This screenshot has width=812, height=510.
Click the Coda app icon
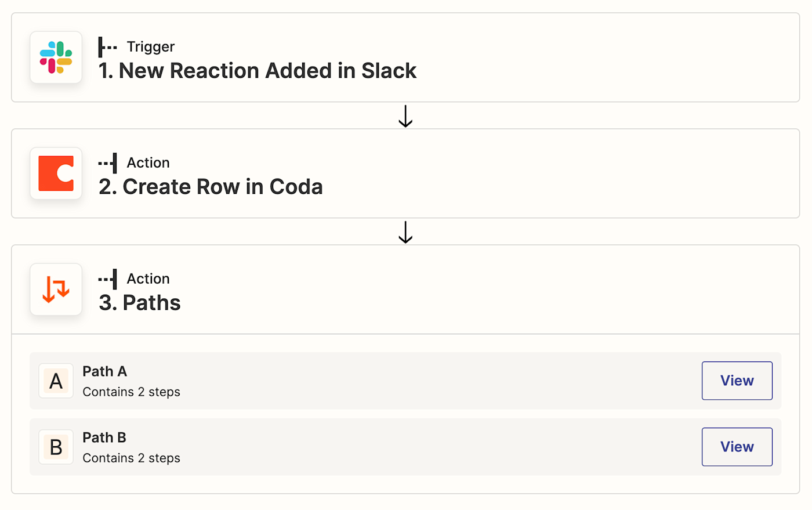[56, 173]
